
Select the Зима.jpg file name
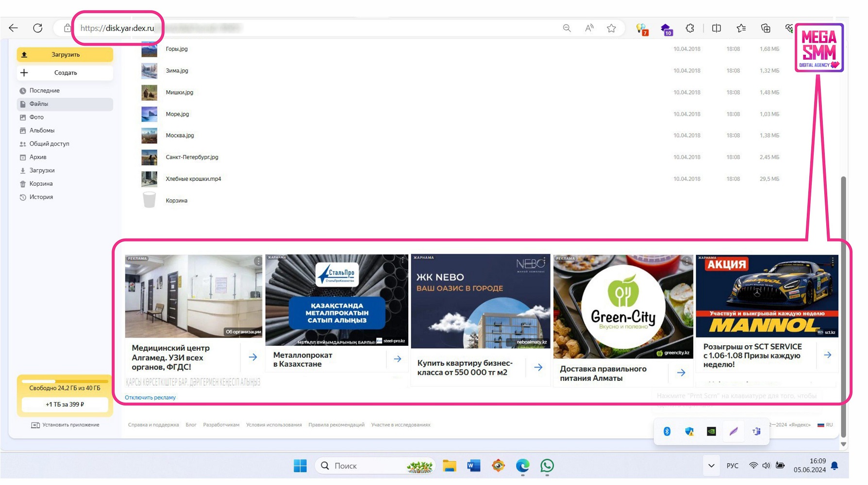(x=177, y=71)
